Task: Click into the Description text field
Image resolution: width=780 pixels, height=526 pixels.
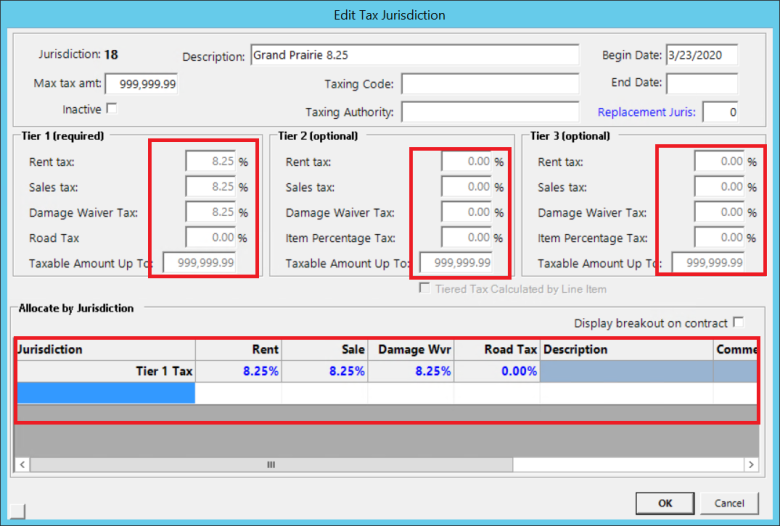Action: coord(414,55)
